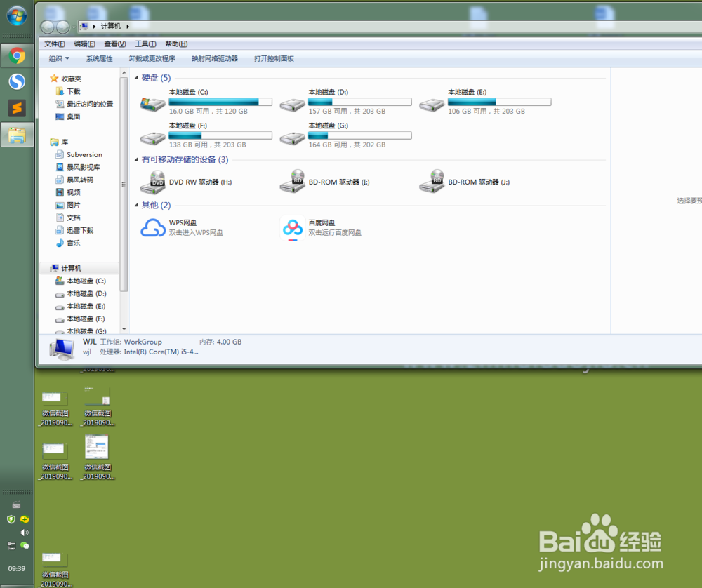Open the 组织 dropdown
The height and width of the screenshot is (588, 702).
pos(59,59)
